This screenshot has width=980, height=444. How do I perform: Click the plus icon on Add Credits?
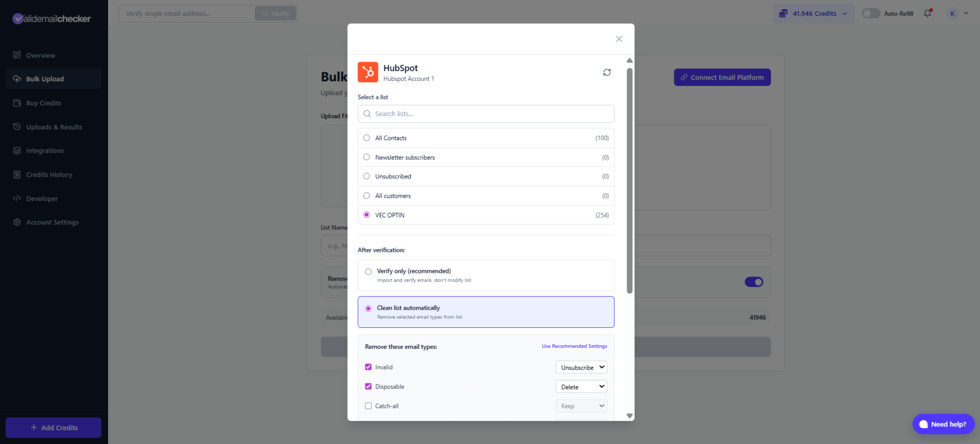33,428
